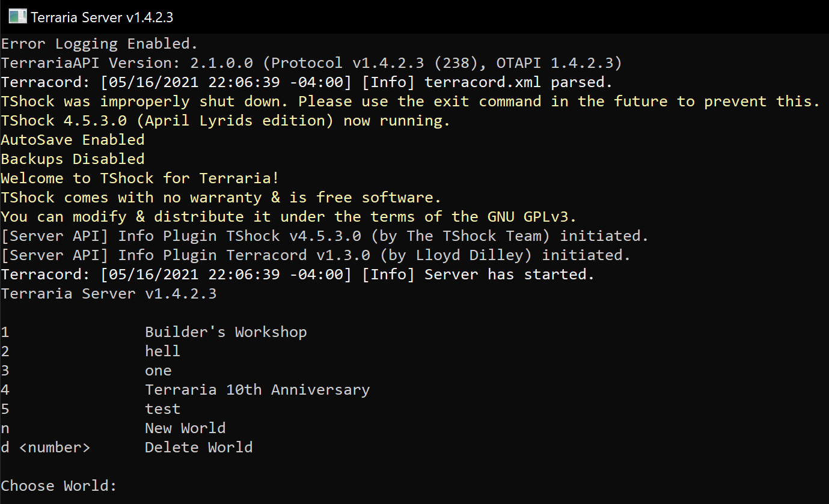Select world 5 named test
This screenshot has height=504, width=829.
pos(162,408)
